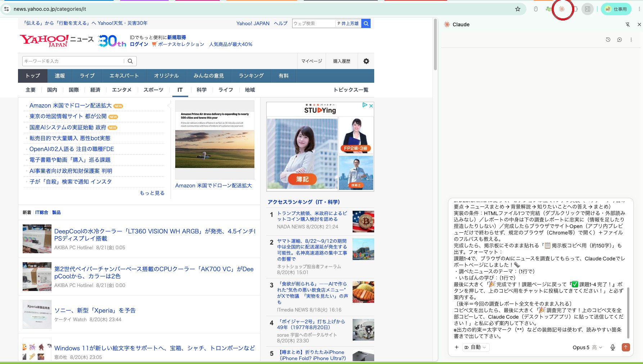Open the 仕事用 profile button

pos(616,9)
